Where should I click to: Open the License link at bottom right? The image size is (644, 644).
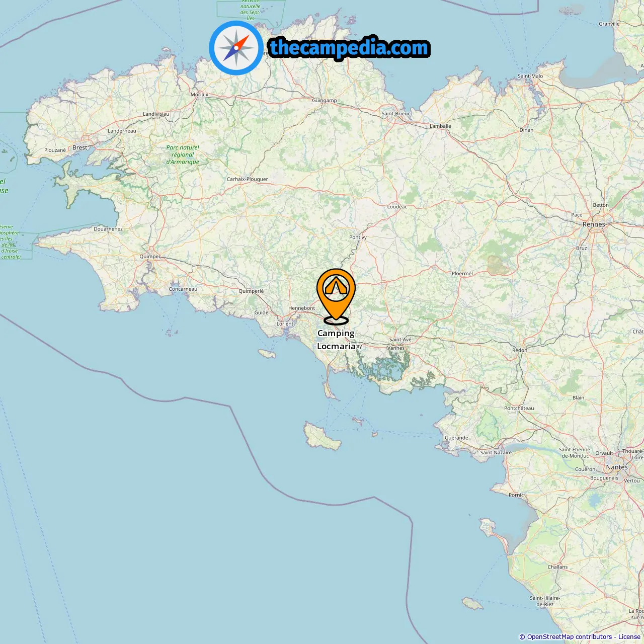629,637
